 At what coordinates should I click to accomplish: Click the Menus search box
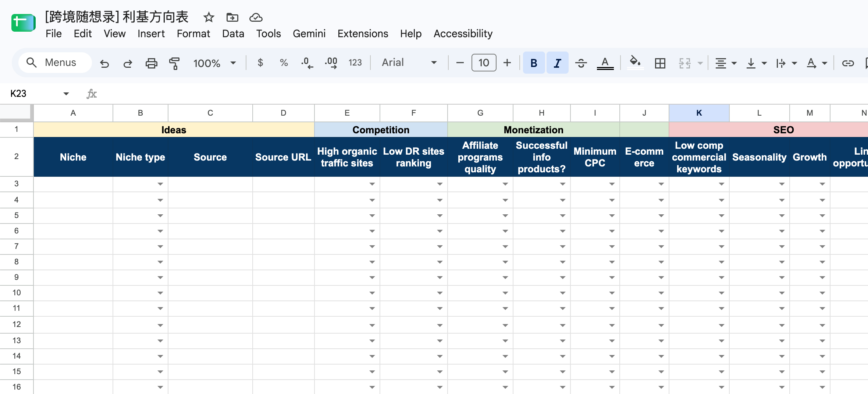(x=55, y=63)
